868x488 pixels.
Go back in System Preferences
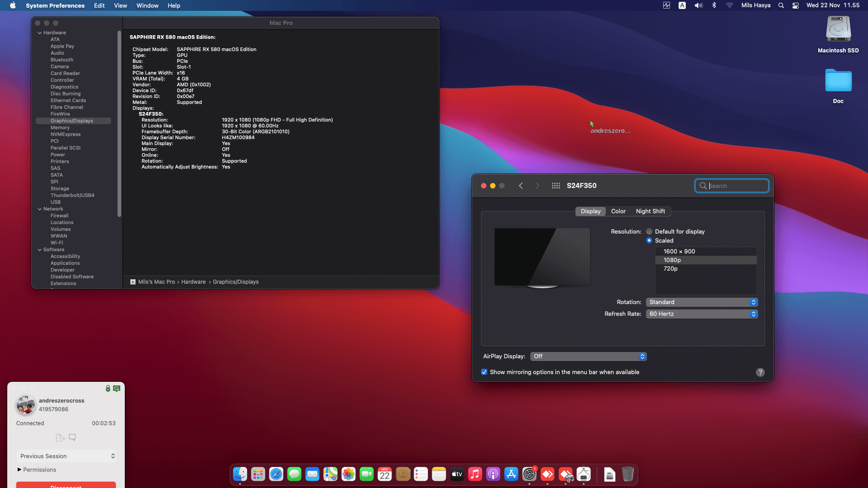coord(521,186)
